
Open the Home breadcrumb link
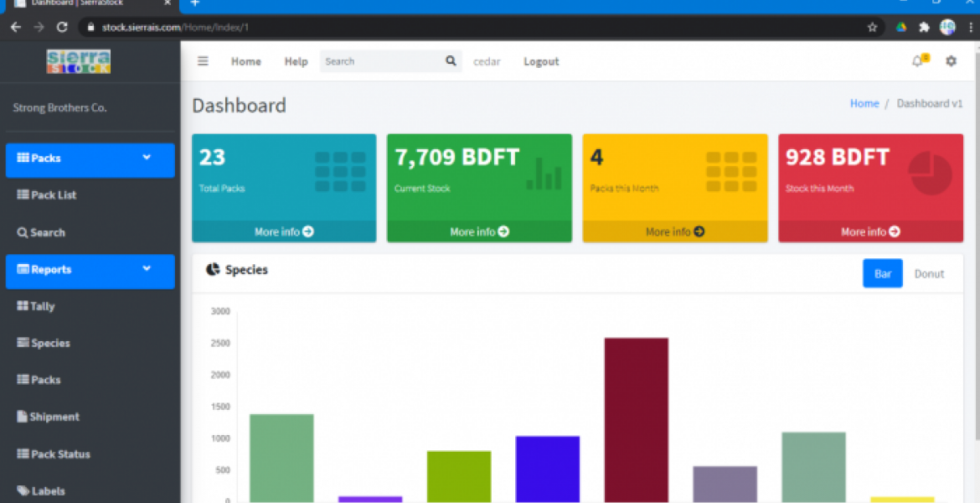[x=864, y=103]
